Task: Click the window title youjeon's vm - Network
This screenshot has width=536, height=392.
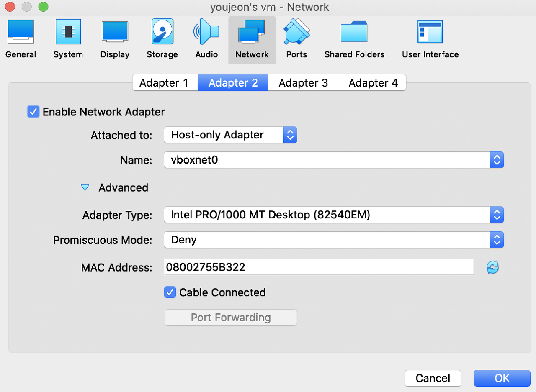Action: click(269, 7)
